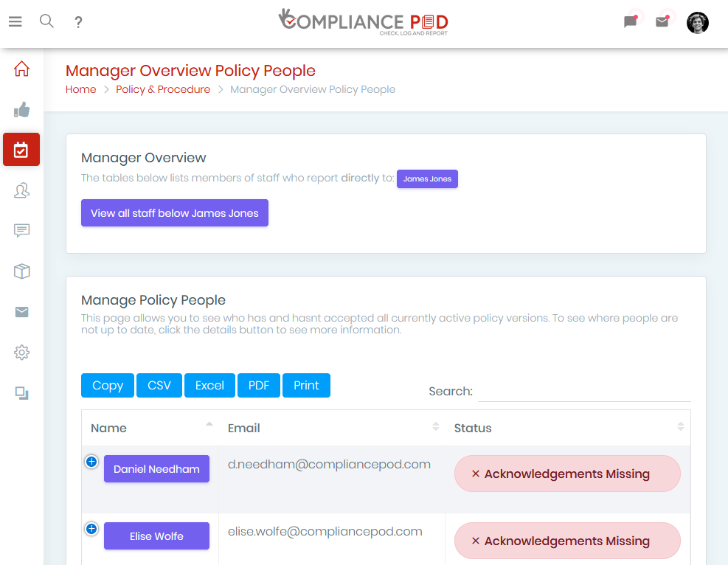Open the user profile avatar

point(697,22)
